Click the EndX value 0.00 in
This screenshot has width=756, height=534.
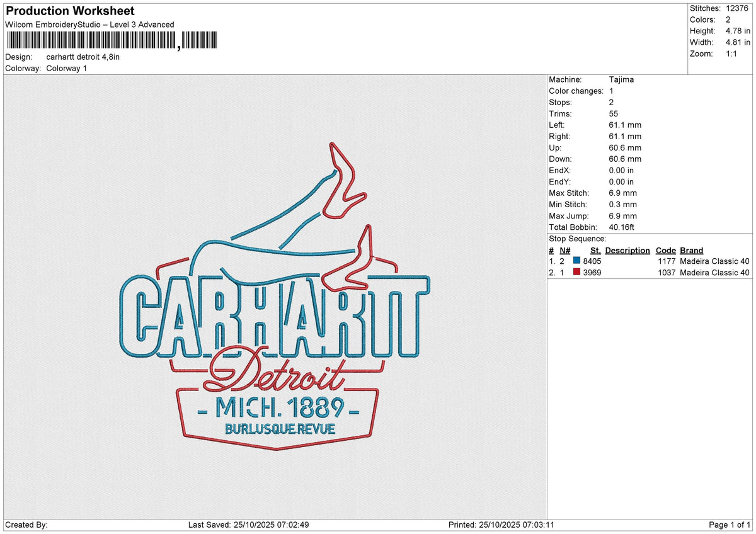(x=622, y=171)
